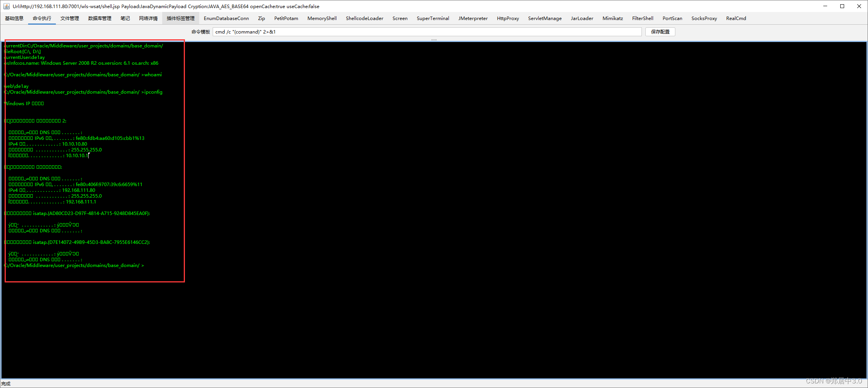
Task: Click the final command prompt line in terminal
Action: (74, 265)
